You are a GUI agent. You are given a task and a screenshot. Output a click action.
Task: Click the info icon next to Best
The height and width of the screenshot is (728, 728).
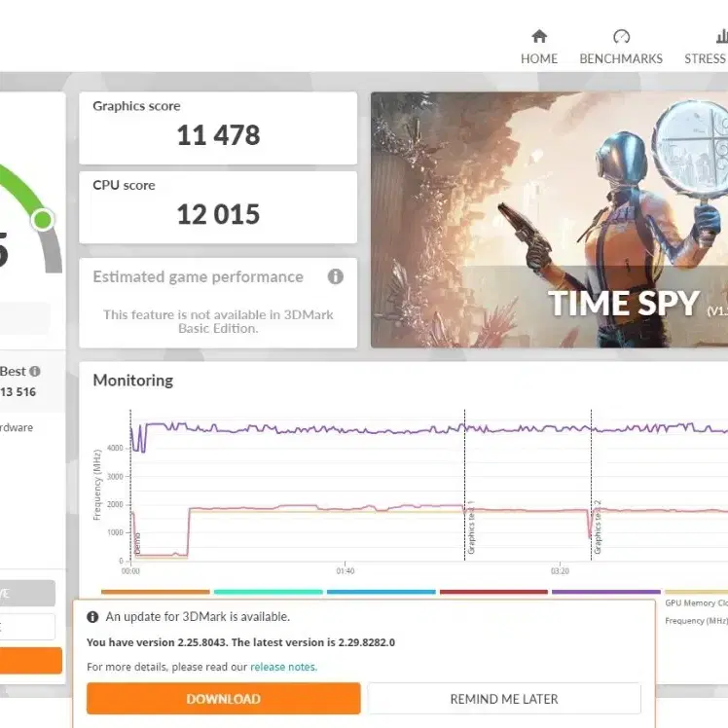click(35, 372)
